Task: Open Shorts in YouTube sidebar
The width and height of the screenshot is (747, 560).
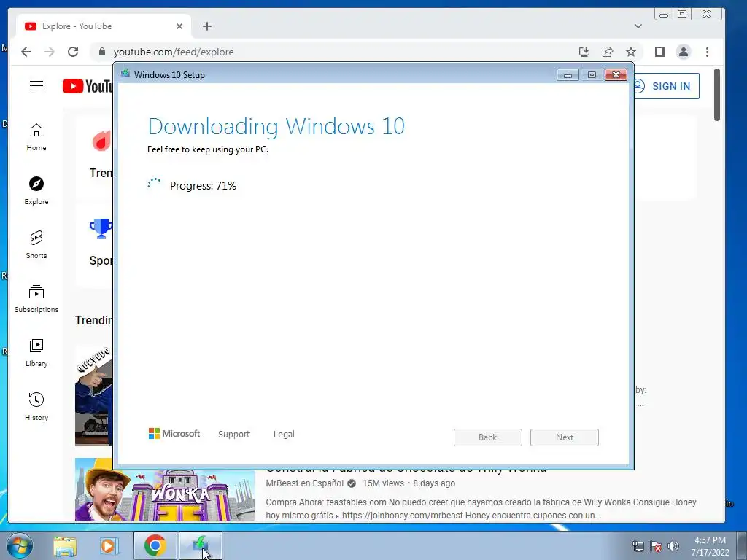Action: [x=36, y=245]
